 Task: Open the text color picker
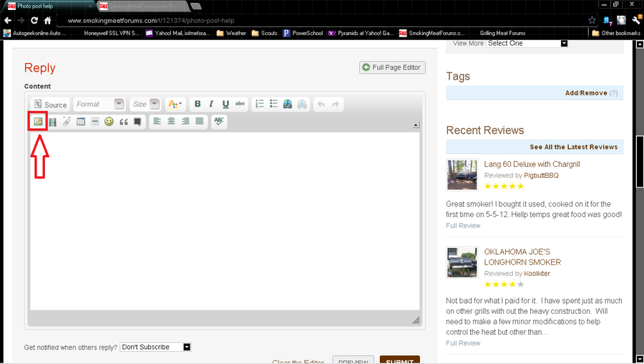[x=175, y=105]
